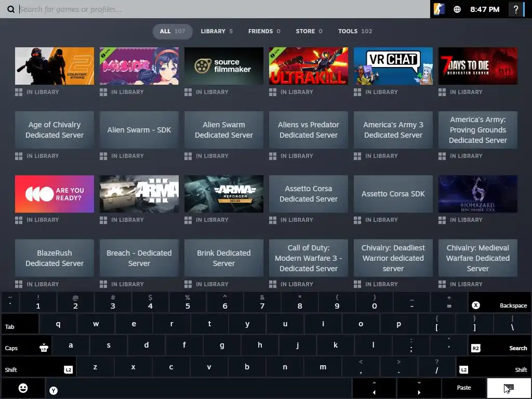
Task: Tap the m key
Action: click(x=323, y=367)
